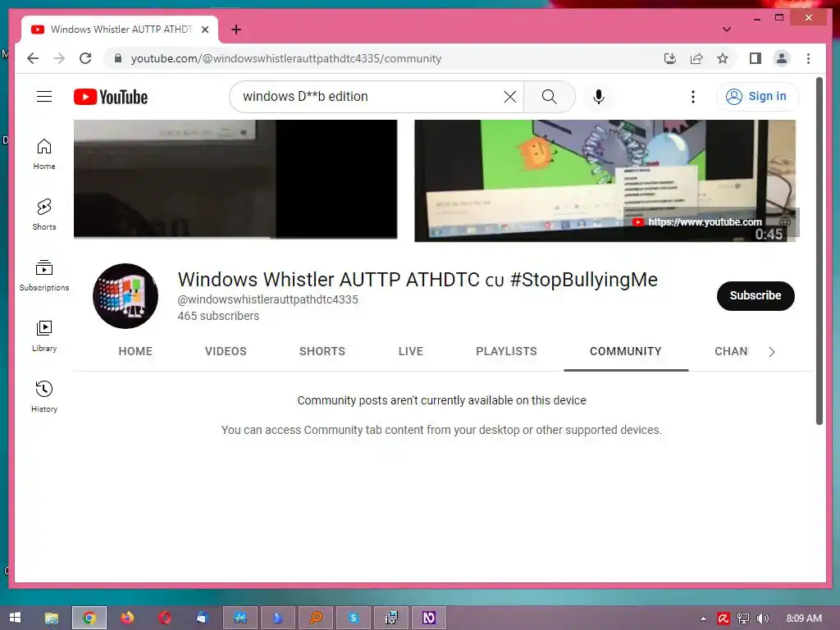The width and height of the screenshot is (840, 630).
Task: Show hidden system tray icons
Action: pyautogui.click(x=703, y=619)
